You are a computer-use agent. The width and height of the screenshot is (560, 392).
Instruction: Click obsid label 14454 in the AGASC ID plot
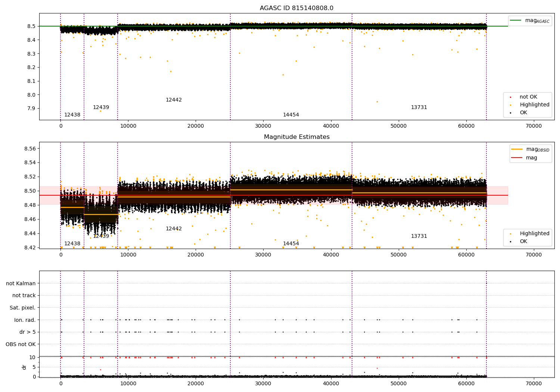(x=291, y=115)
